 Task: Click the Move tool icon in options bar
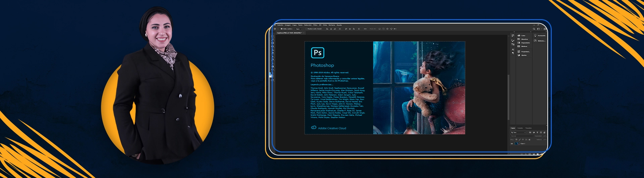tap(275, 29)
